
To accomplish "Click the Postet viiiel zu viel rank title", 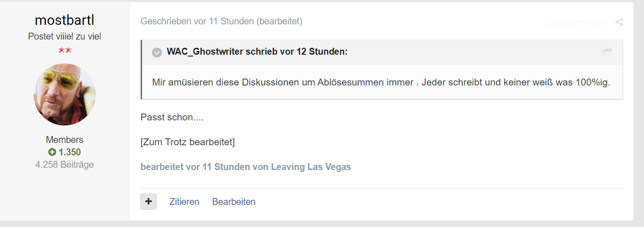I will [x=65, y=36].
